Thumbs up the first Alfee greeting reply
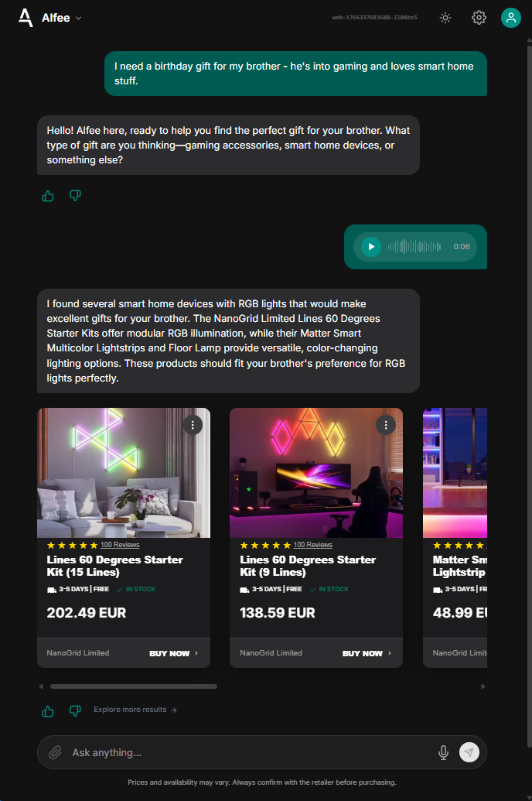The height and width of the screenshot is (801, 532). [48, 196]
